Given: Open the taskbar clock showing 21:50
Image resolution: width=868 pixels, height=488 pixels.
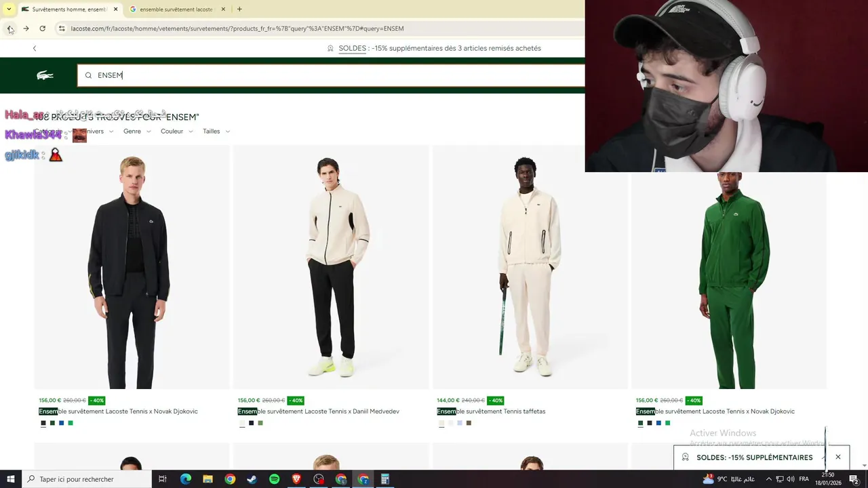Looking at the screenshot, I should (828, 479).
